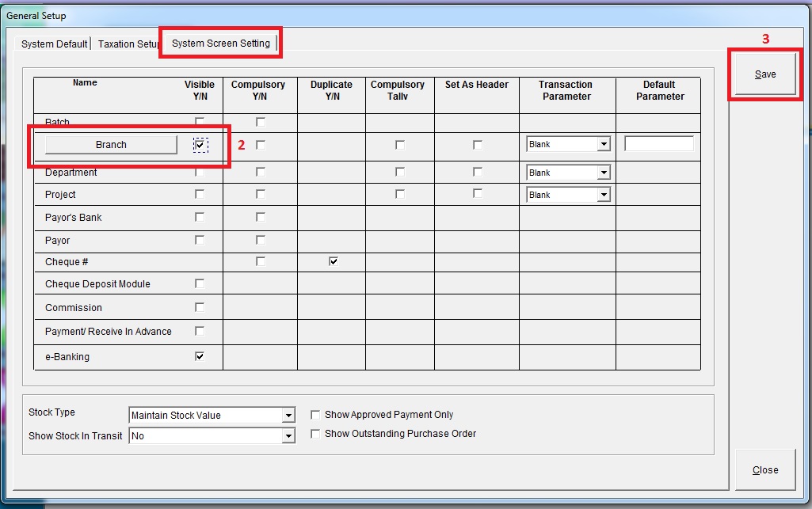This screenshot has width=812, height=509.
Task: Click the Branch name button
Action: click(111, 145)
